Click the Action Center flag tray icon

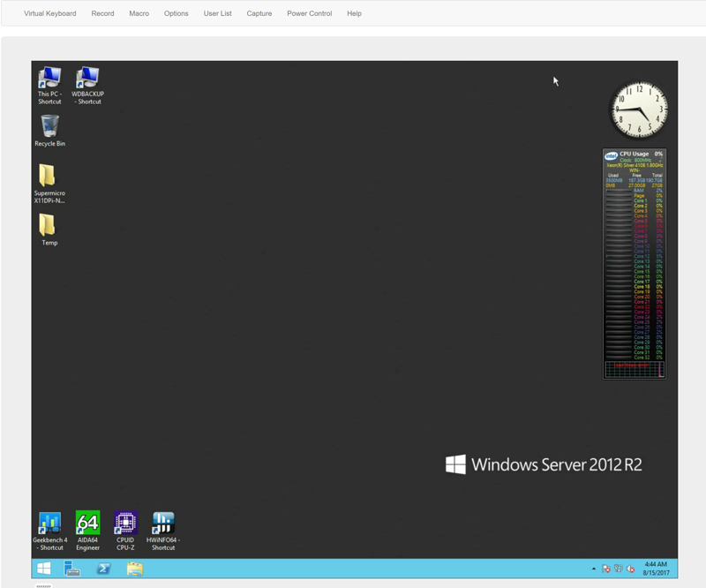click(x=606, y=569)
